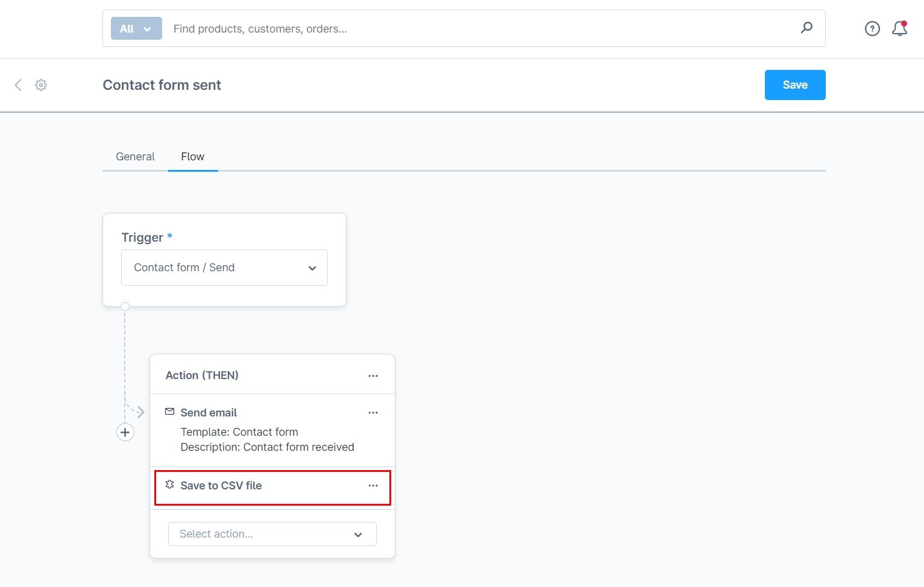Viewport: 924px width, 587px height.
Task: Expand the All search filter dropdown
Action: click(136, 28)
